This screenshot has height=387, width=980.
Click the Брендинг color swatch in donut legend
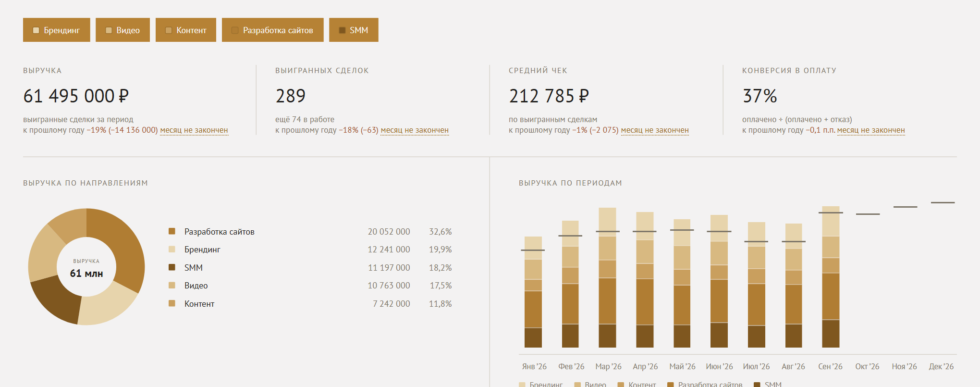click(x=172, y=249)
